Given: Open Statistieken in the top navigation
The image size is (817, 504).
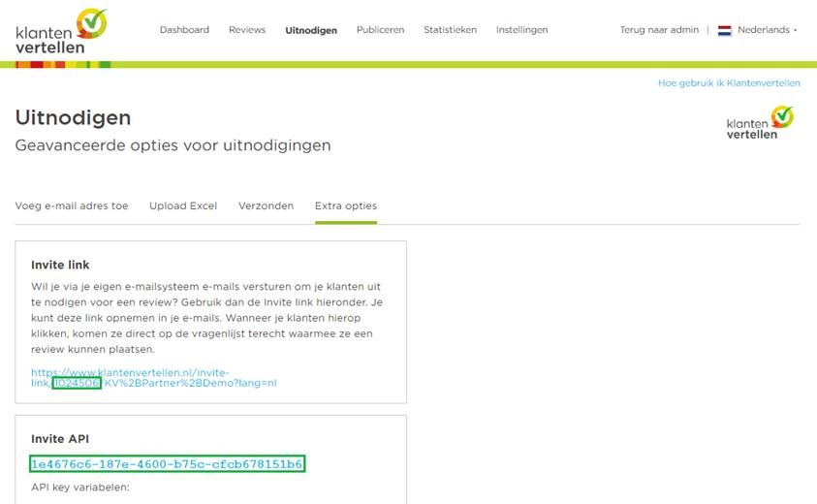Looking at the screenshot, I should click(x=451, y=30).
